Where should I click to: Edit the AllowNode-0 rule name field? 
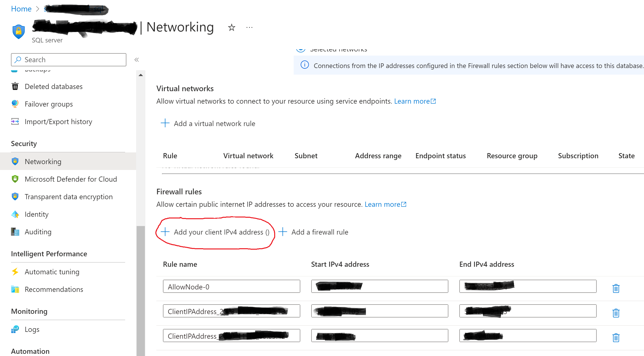pyautogui.click(x=231, y=286)
